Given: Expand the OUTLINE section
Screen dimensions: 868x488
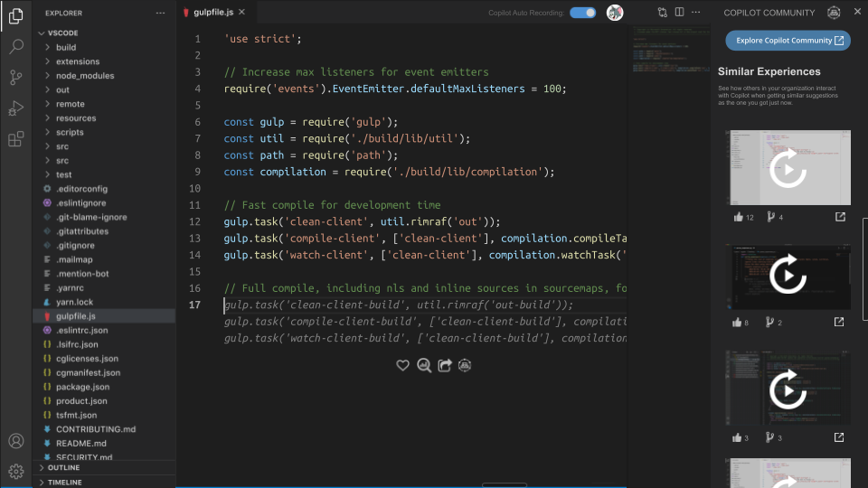Looking at the screenshot, I should [x=63, y=467].
